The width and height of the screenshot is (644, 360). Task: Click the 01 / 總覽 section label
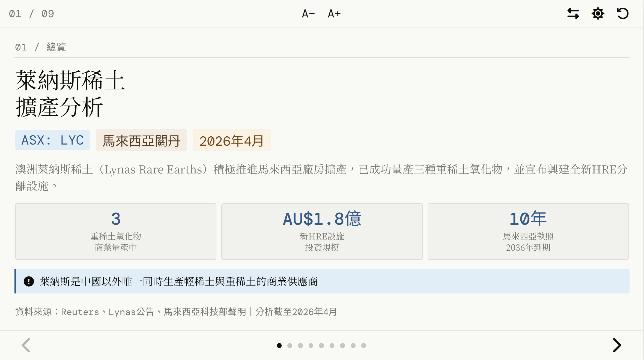click(x=40, y=47)
